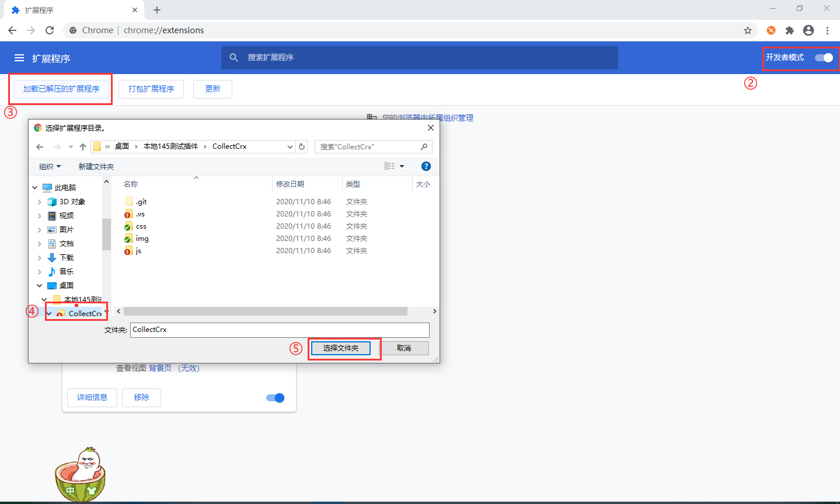The height and width of the screenshot is (504, 840).
Task: Click 加载已解压的扩展程序 button
Action: 61,89
